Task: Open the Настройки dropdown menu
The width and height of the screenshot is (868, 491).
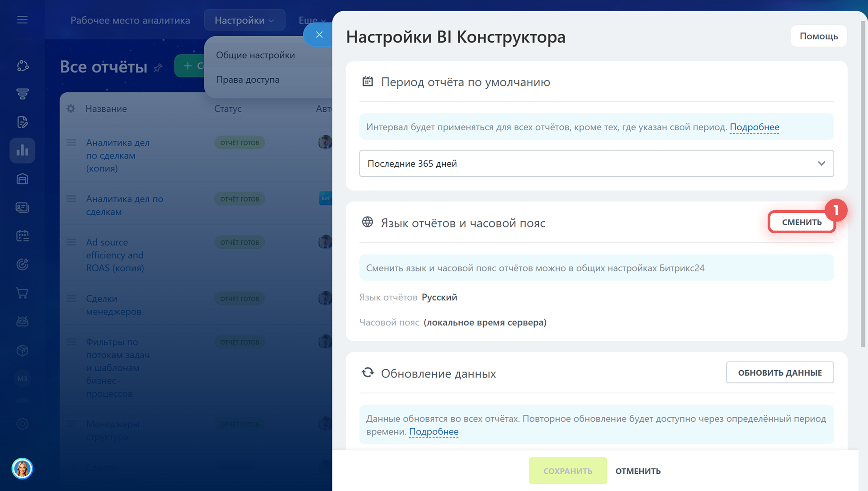Action: click(244, 20)
